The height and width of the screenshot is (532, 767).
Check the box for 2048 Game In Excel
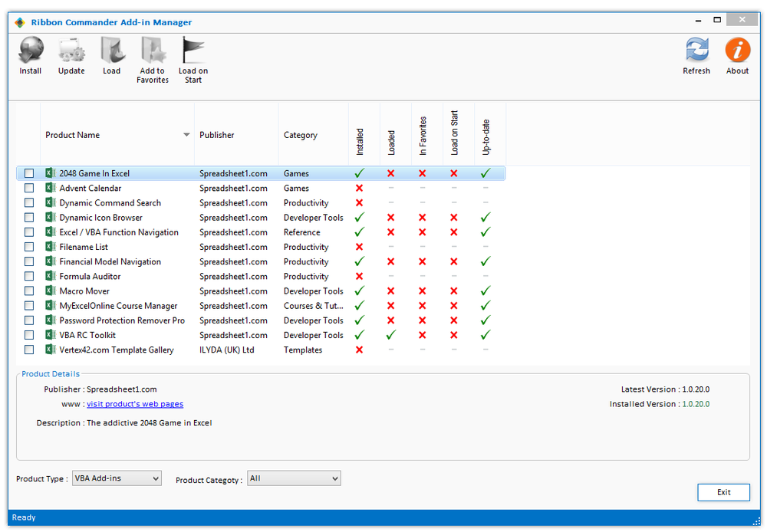coord(29,173)
